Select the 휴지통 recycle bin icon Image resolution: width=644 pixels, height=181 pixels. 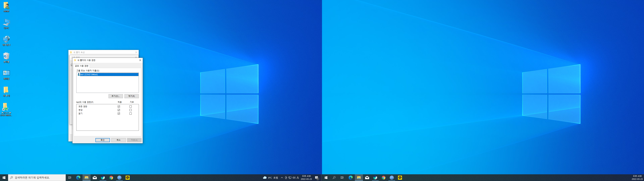point(6,57)
